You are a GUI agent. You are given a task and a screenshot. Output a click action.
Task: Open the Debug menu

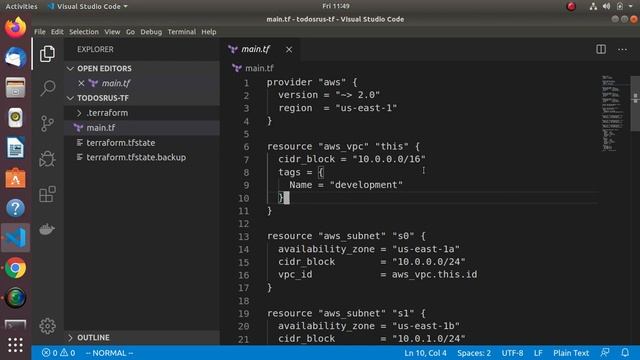tap(151, 32)
